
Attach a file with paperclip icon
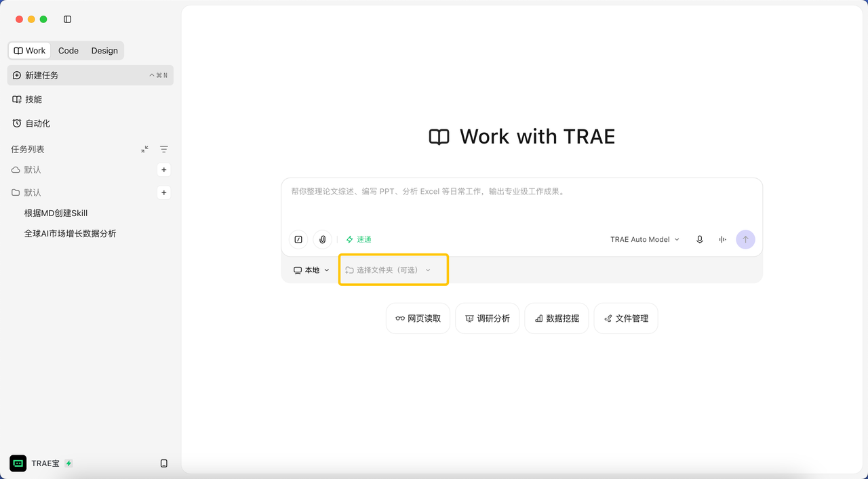(x=322, y=239)
